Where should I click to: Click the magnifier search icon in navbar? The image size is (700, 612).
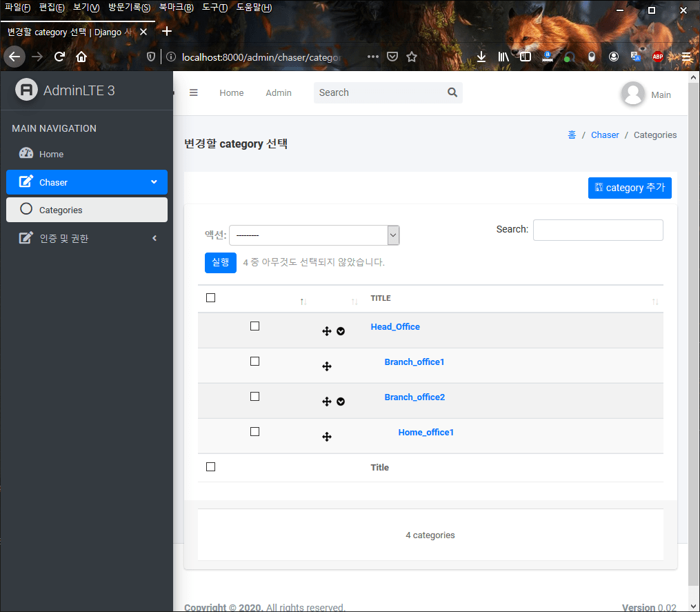point(452,92)
